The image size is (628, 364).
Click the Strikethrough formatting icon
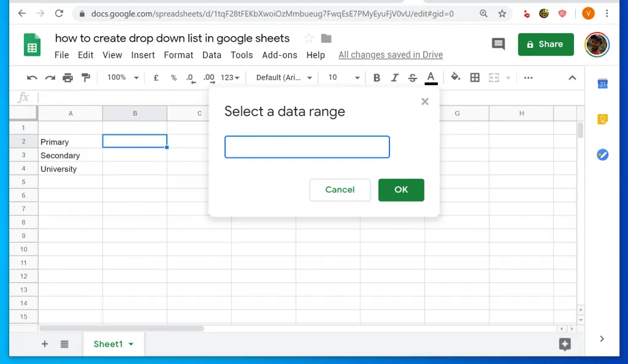pyautogui.click(x=413, y=77)
